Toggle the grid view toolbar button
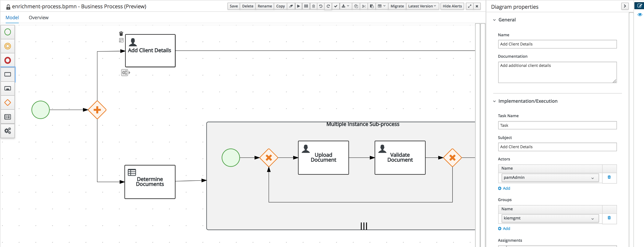The width and height of the screenshot is (644, 247). [306, 6]
